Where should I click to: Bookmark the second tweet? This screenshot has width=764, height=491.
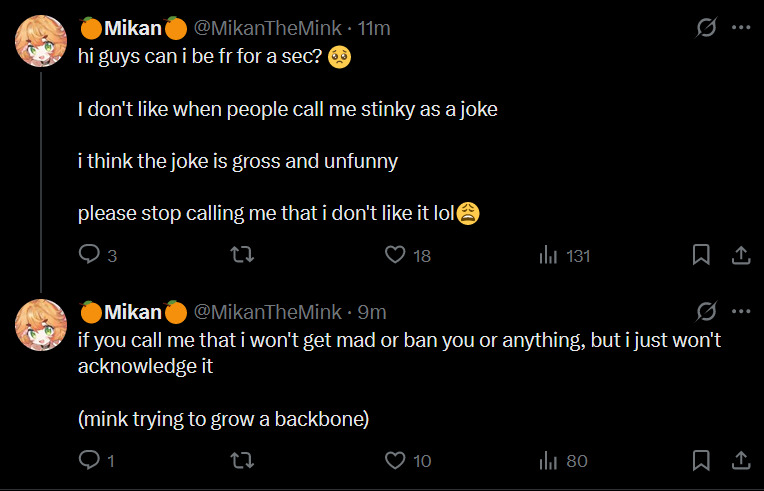tap(701, 460)
